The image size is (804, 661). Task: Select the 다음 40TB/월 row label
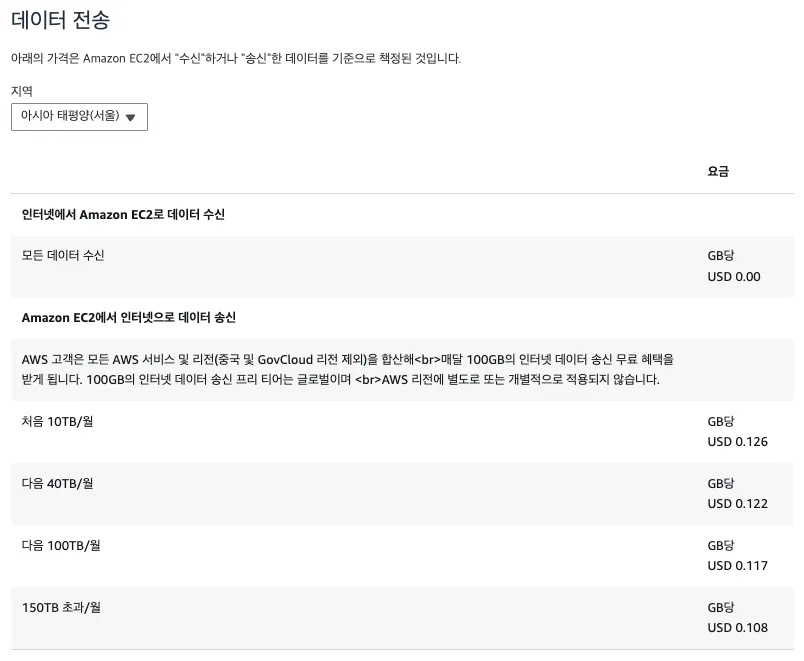click(x=57, y=484)
